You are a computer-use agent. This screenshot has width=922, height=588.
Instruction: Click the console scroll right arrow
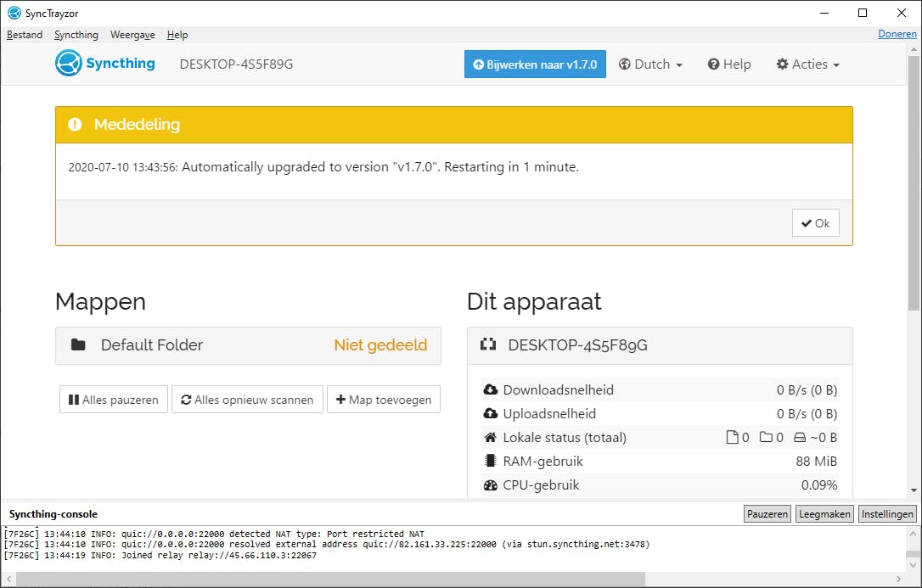898,580
